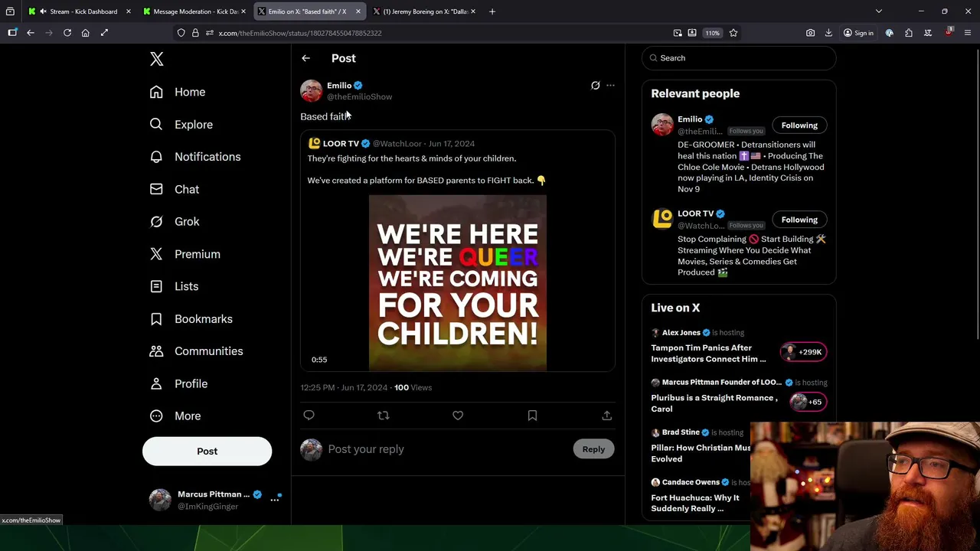The image size is (980, 551).
Task: Play the quoted video thumbnail
Action: tap(458, 283)
